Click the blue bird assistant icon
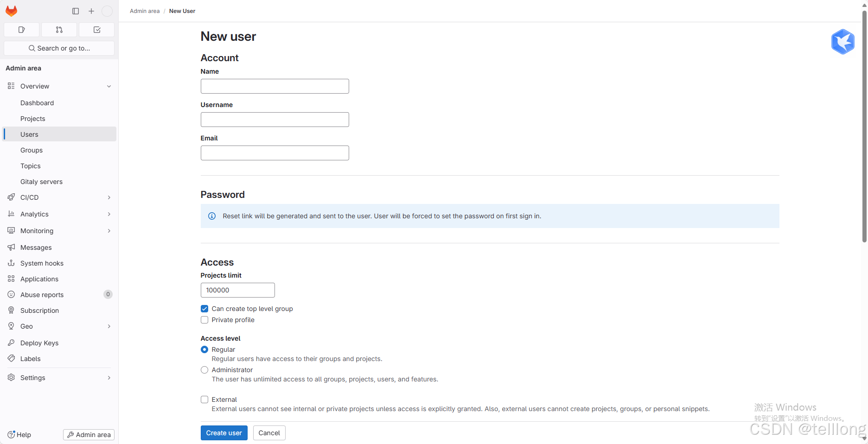 [843, 42]
